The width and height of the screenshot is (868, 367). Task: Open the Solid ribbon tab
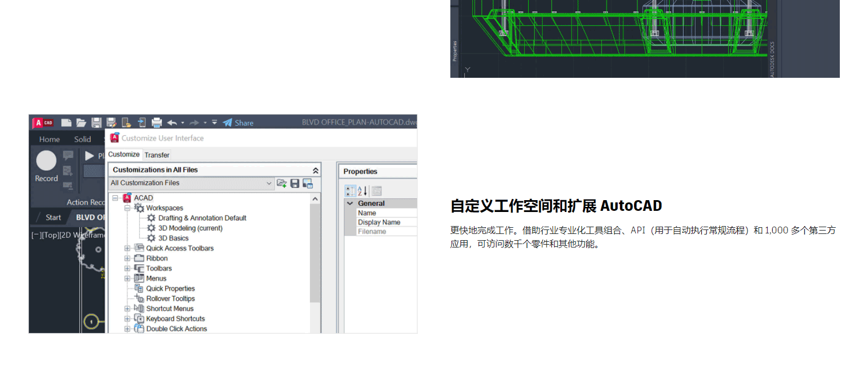pos(82,139)
